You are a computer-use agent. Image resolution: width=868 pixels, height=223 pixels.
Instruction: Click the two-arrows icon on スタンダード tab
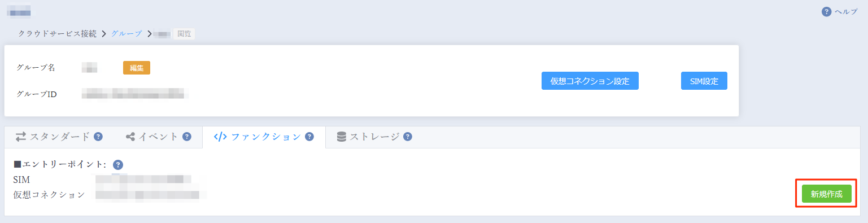21,137
